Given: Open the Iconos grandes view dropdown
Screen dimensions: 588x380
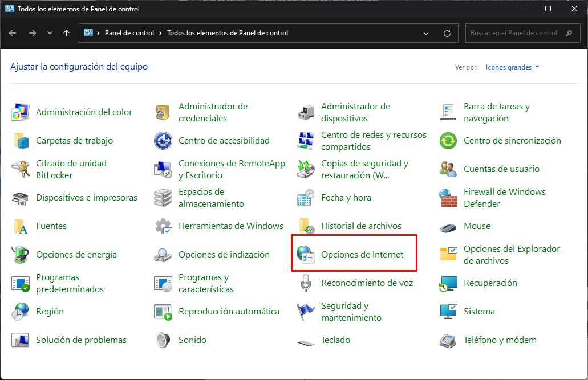Looking at the screenshot, I should [x=512, y=67].
